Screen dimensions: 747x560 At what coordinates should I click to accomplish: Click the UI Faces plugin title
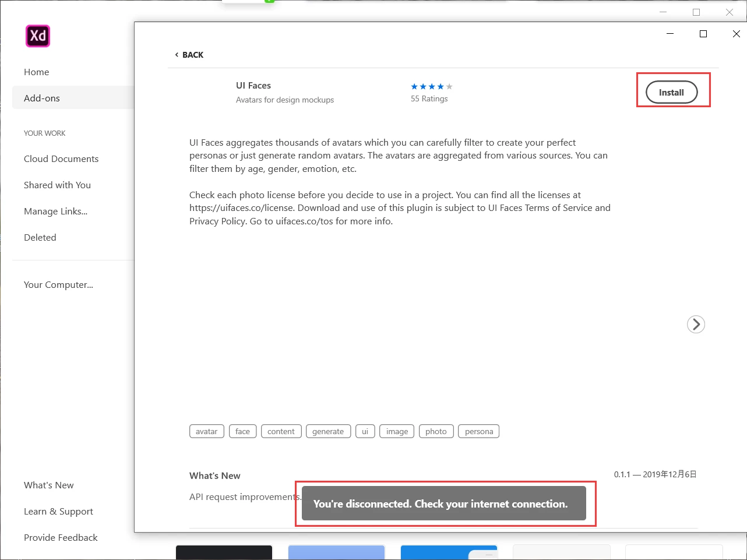pos(253,85)
